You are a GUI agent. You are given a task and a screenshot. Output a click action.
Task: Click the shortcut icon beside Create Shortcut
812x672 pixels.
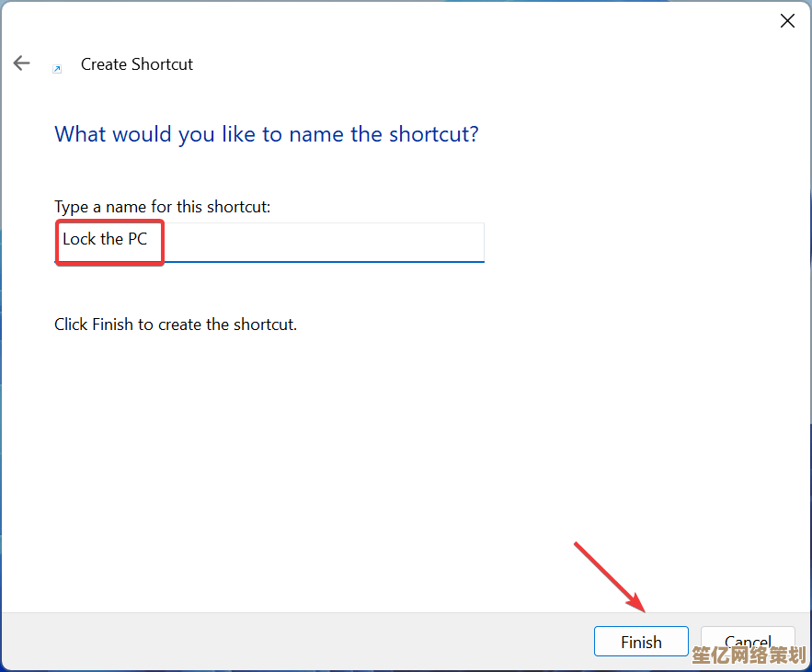[57, 68]
